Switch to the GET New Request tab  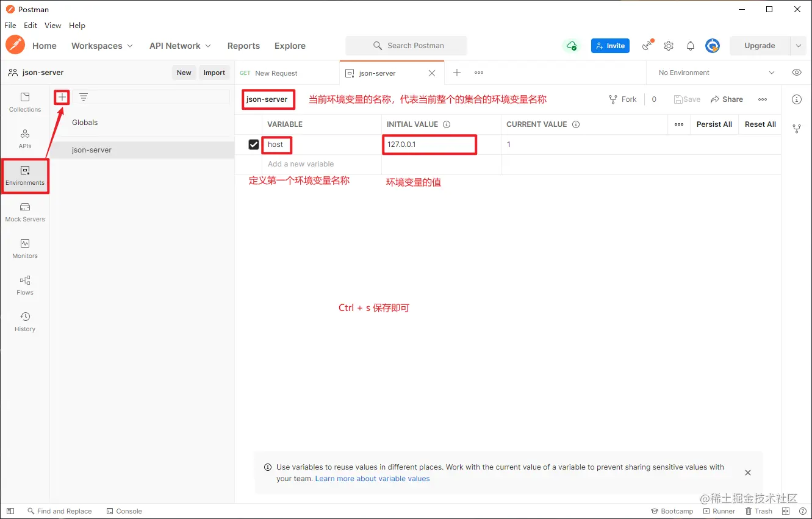(x=287, y=73)
